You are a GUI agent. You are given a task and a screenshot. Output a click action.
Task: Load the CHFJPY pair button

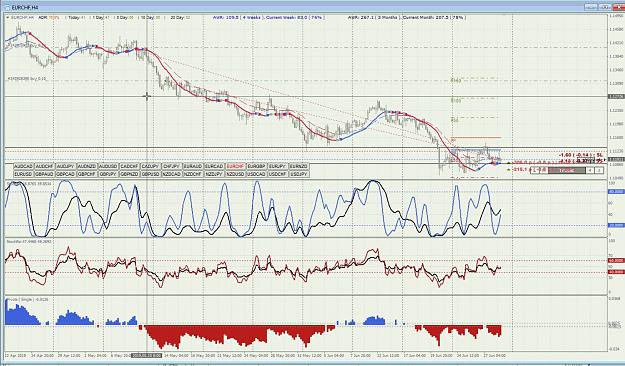click(172, 166)
